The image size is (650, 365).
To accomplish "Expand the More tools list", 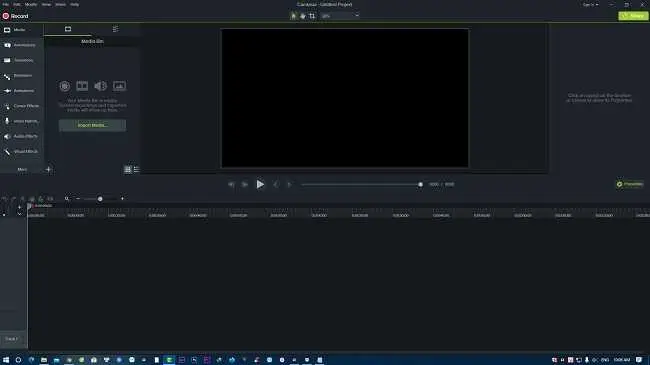I will [22, 169].
